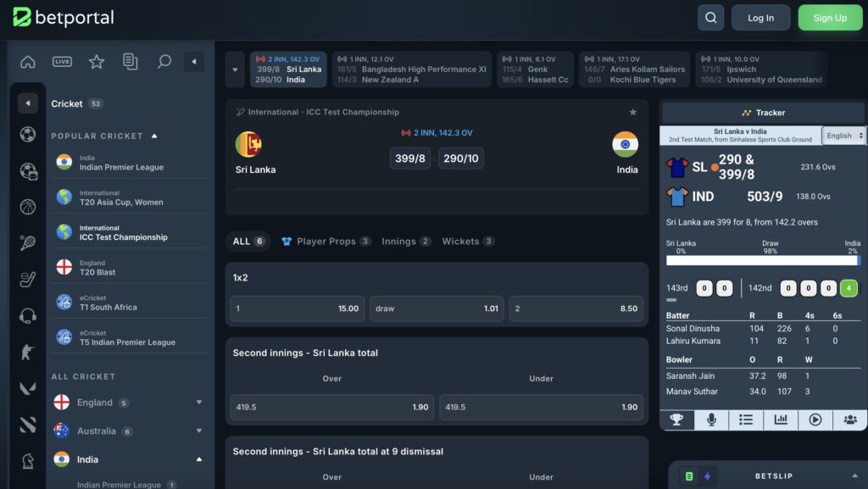Open play video tab in tracker

(815, 420)
